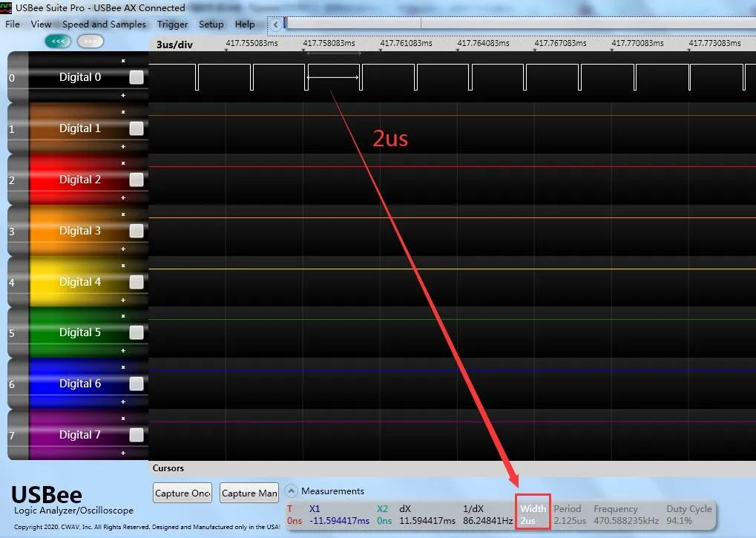756x538 pixels.
Task: Toggle the Digital 7 channel checkbox
Action: 137,435
